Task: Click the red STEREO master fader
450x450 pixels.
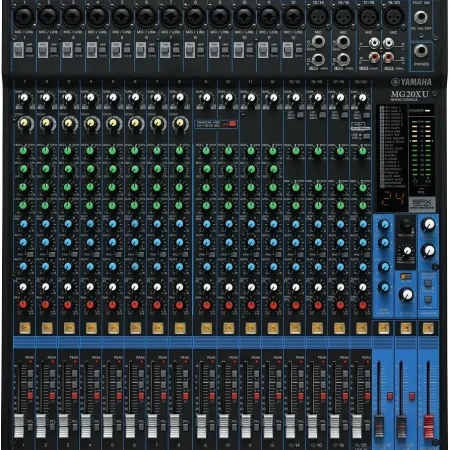Action: click(x=429, y=426)
